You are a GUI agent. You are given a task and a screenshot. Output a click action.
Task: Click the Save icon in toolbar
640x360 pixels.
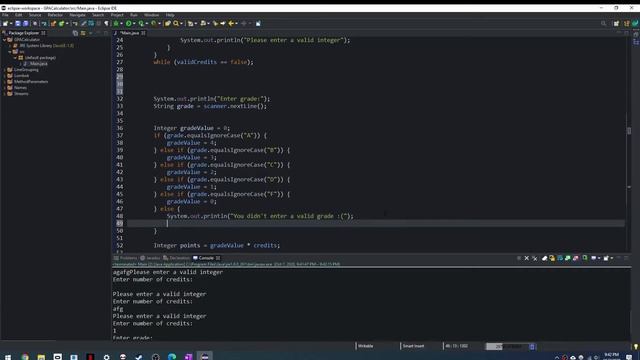18,24
